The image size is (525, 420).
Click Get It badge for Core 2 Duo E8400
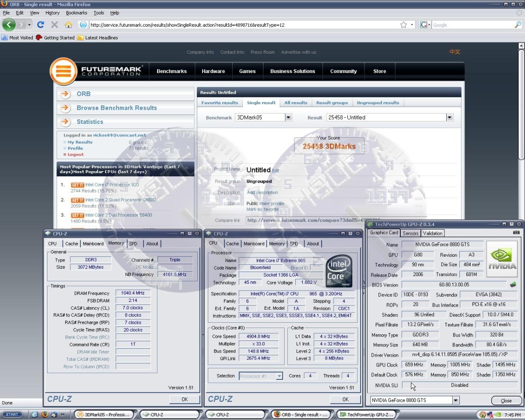point(77,215)
